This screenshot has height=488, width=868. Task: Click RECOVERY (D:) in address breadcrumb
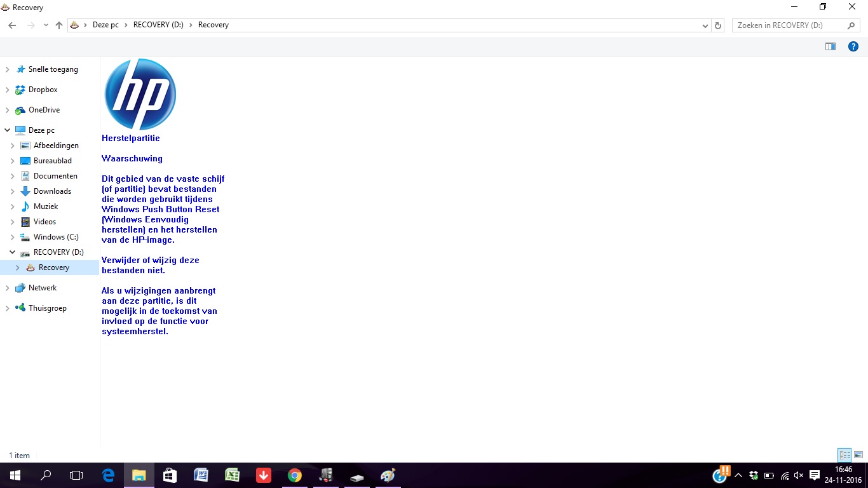[158, 25]
